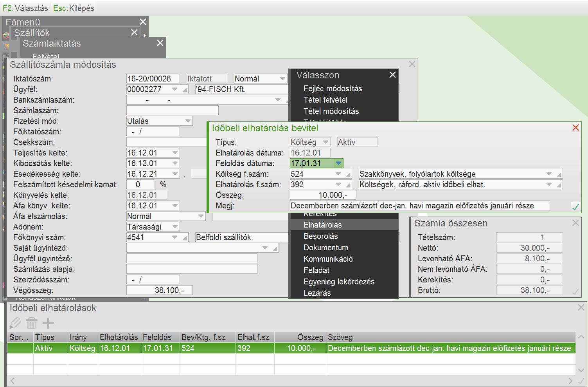Select Elhatárolás in the Válasszon menu
This screenshot has width=588, height=387.
[x=322, y=225]
